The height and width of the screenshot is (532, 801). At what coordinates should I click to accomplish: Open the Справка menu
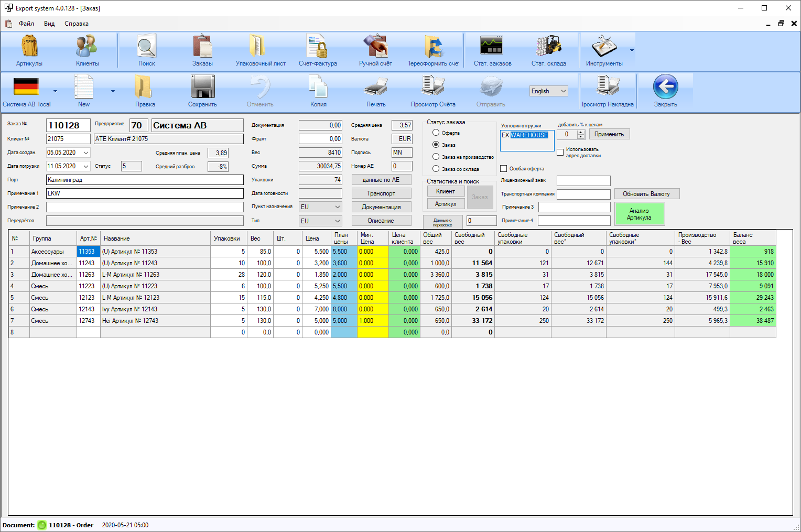click(77, 24)
